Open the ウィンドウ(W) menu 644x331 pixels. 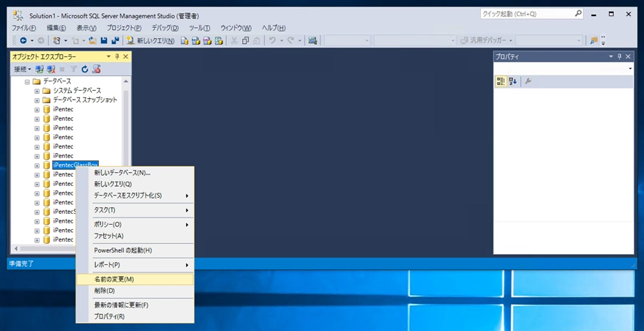pos(236,28)
